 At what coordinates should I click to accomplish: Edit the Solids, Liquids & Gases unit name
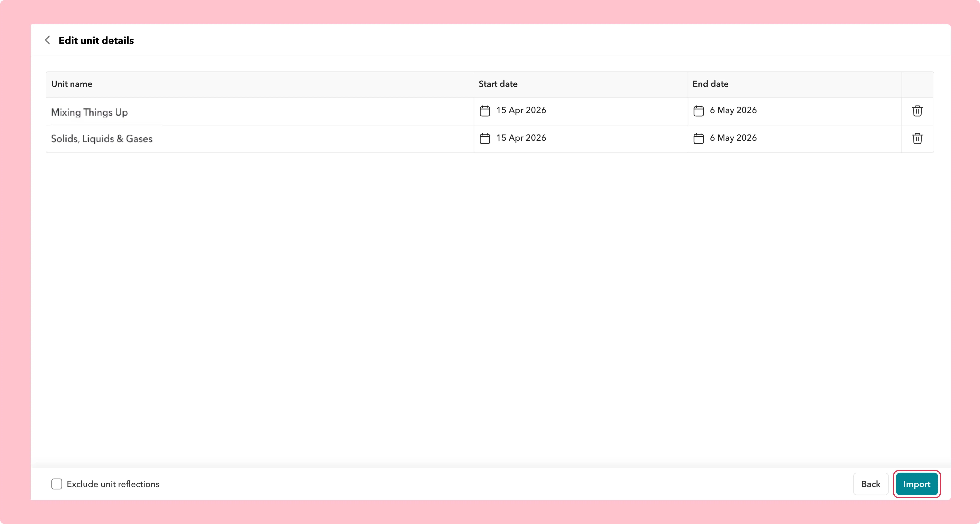[x=102, y=139]
